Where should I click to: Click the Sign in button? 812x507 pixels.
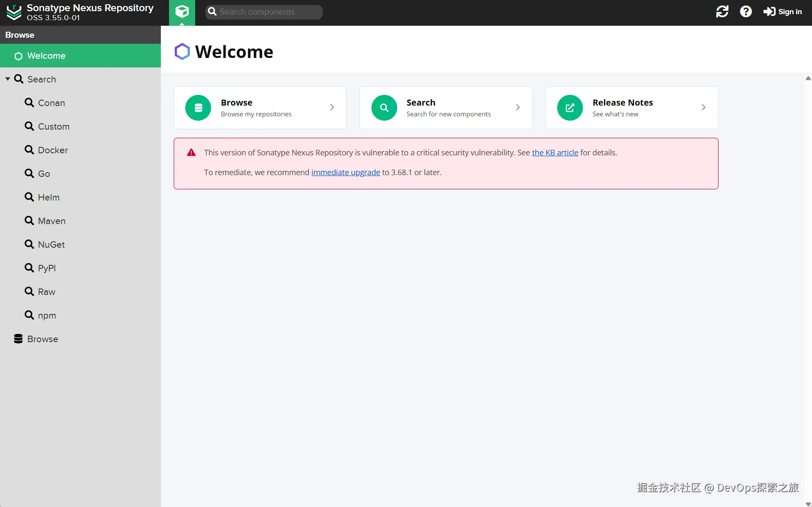point(783,12)
